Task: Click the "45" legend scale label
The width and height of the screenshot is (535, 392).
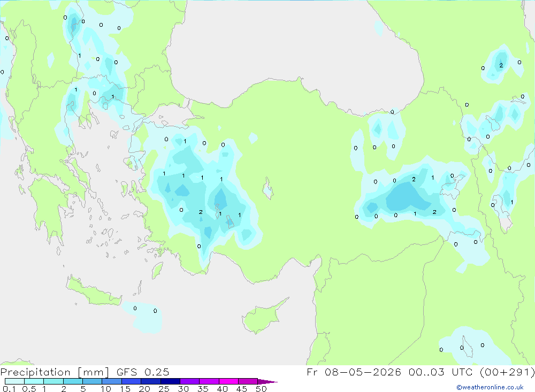Action: point(242,389)
